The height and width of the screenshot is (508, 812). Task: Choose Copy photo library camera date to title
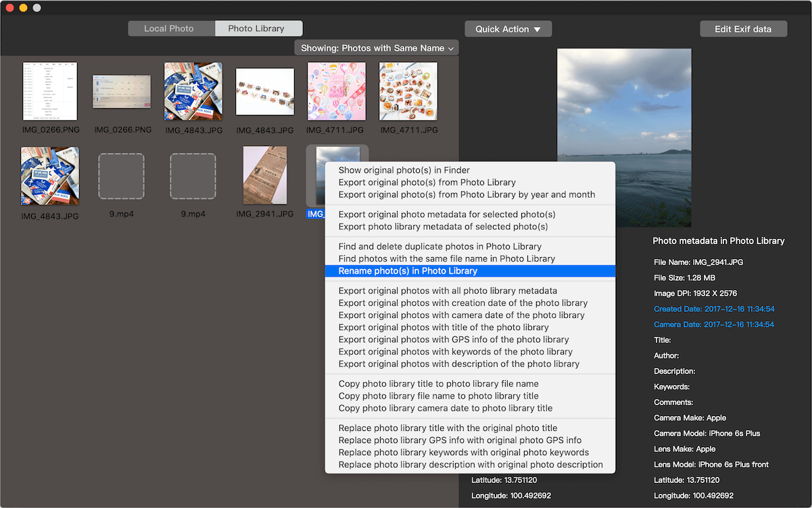470,408
